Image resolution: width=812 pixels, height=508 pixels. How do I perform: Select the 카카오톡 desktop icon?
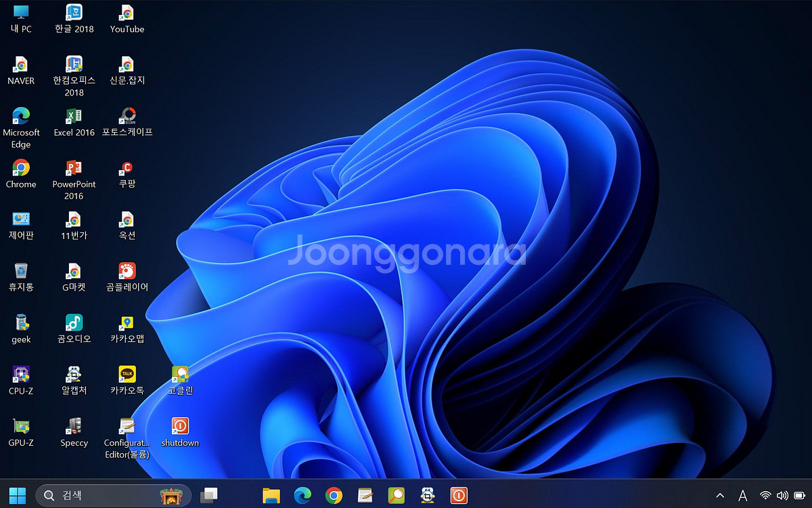click(x=127, y=375)
